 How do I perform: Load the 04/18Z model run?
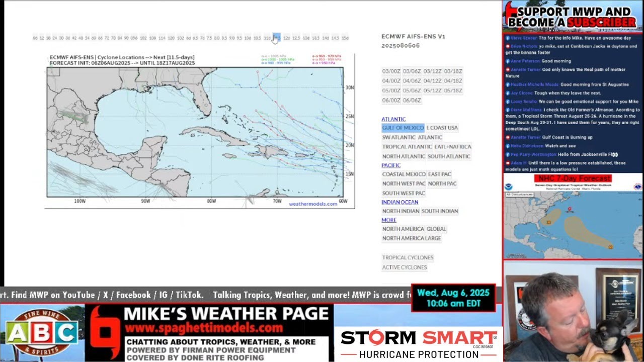point(453,81)
